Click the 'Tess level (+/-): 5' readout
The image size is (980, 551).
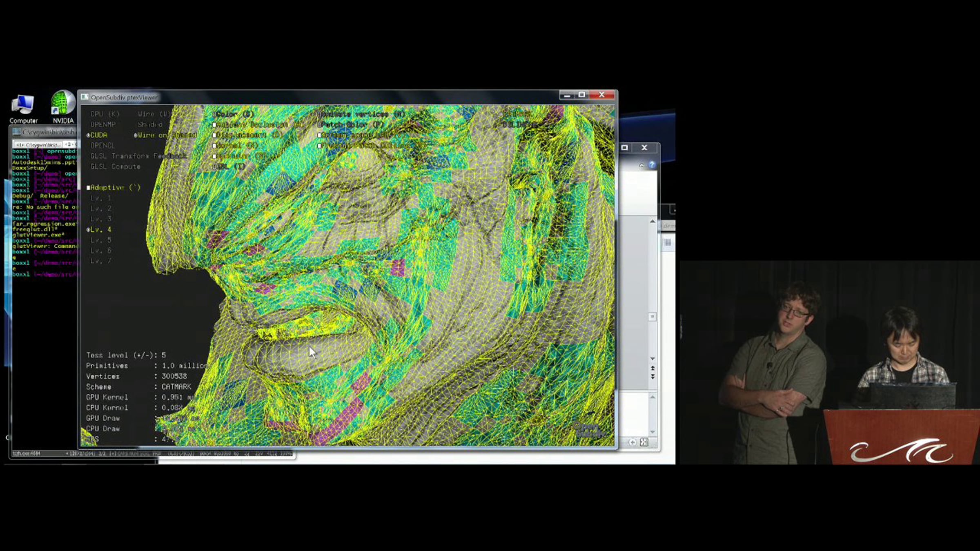point(126,355)
